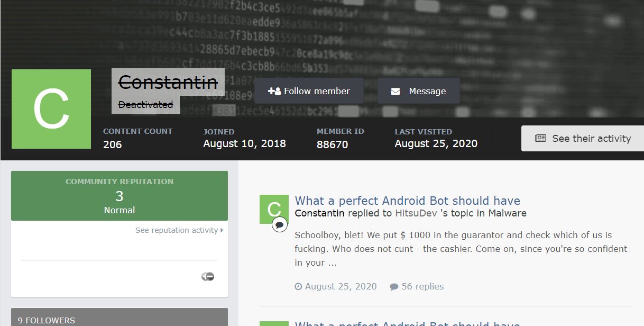Go to the Malware forum link
This screenshot has width=644, height=326.
coord(507,213)
